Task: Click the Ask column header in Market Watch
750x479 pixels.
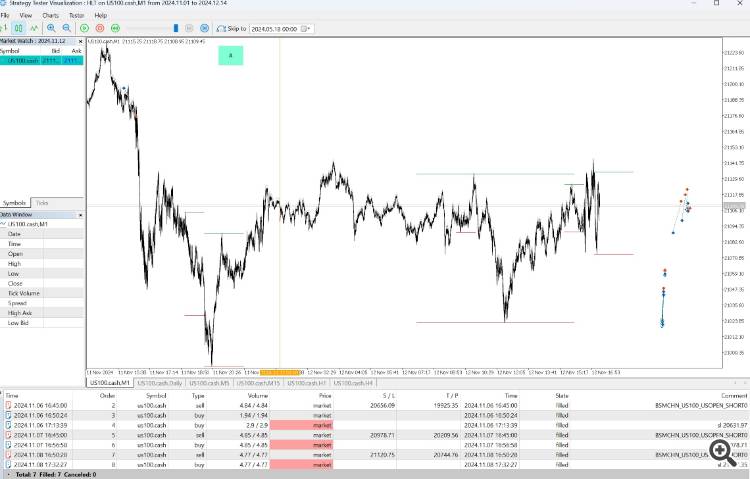Action: pos(76,51)
